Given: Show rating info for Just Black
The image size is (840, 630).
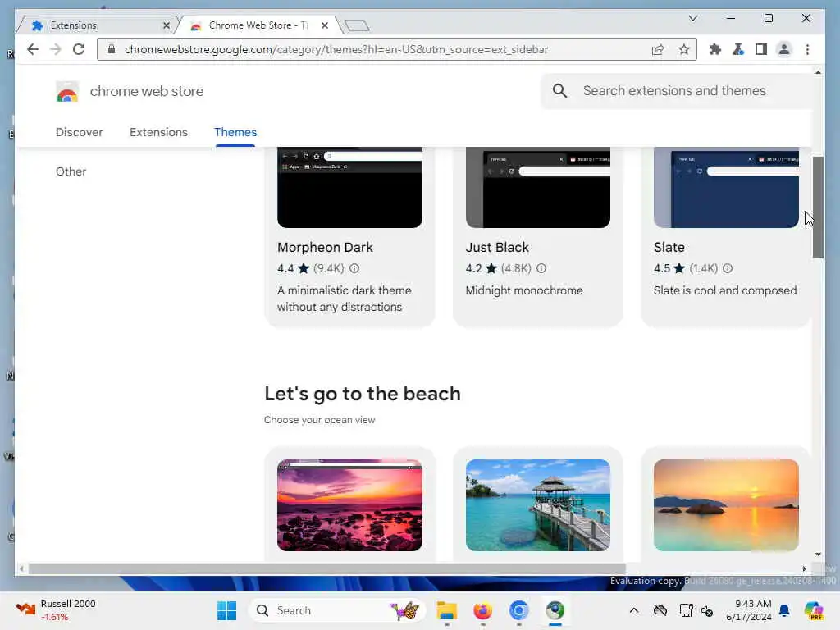Looking at the screenshot, I should (x=541, y=268).
